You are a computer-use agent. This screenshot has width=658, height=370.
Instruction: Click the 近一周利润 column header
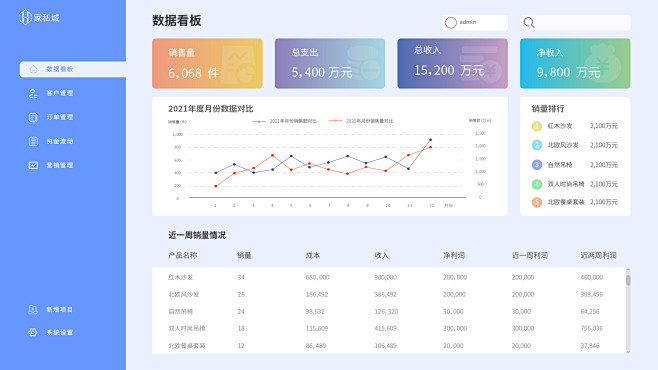530,255
